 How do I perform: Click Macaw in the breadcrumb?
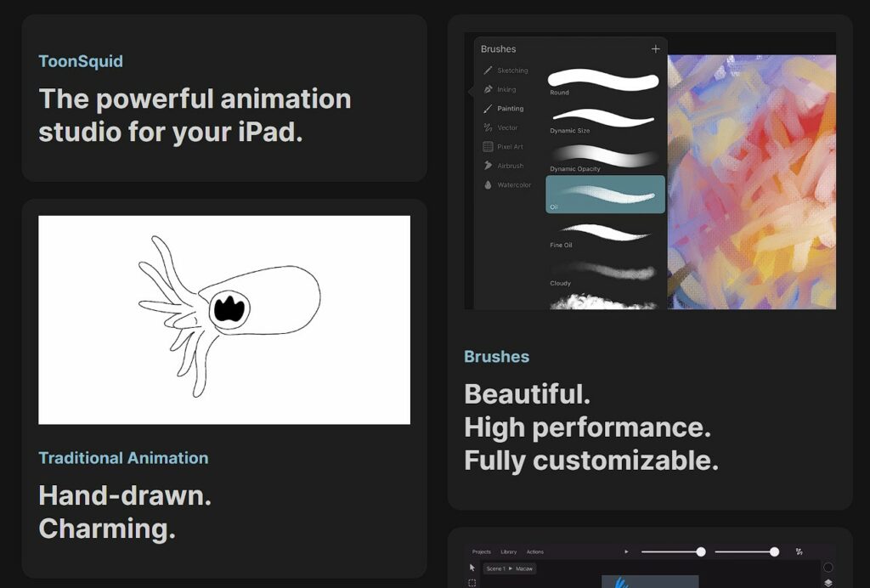pos(524,568)
